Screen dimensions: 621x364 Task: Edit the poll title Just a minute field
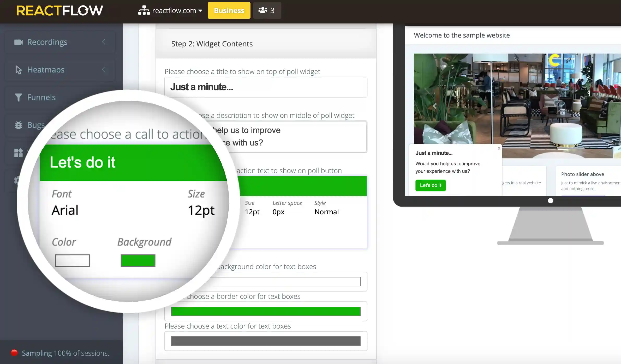click(266, 87)
